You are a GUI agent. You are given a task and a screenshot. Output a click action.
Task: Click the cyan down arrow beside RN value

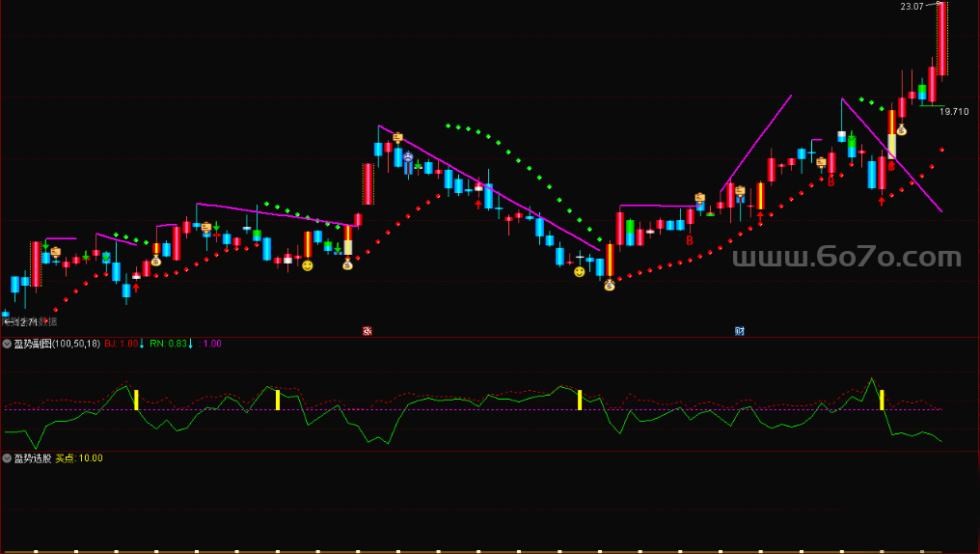(190, 344)
